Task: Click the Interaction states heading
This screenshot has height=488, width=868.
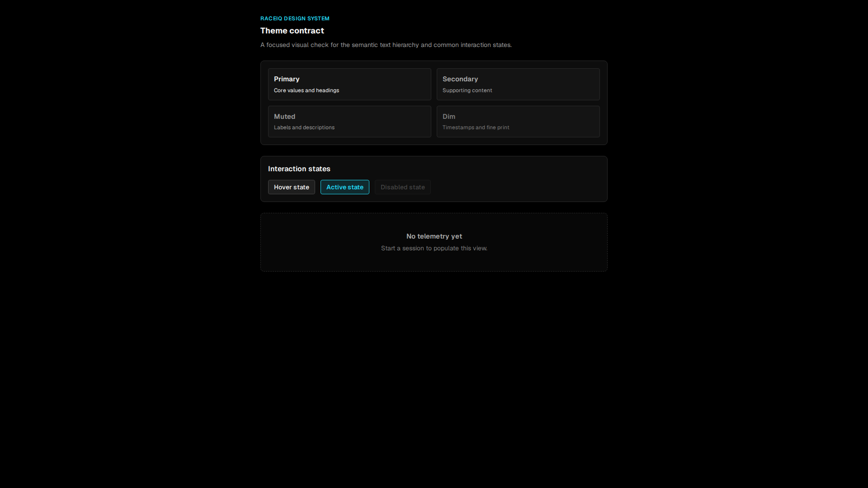Action: point(299,169)
